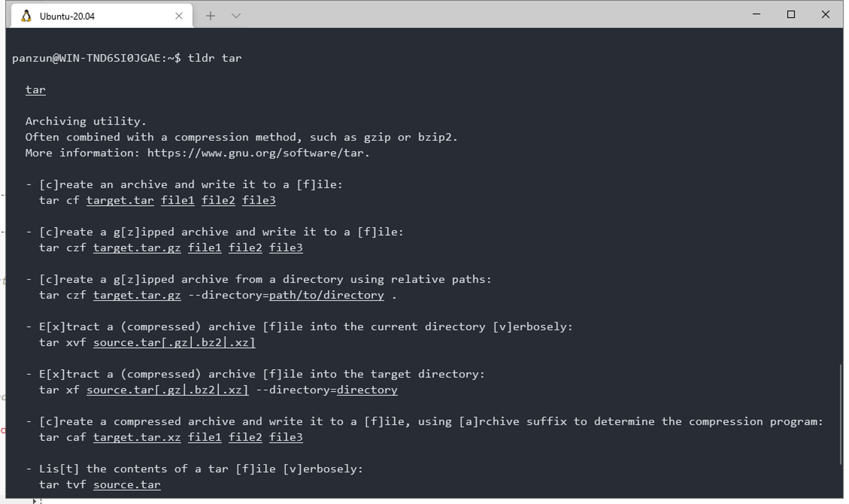This screenshot has height=504, width=849.
Task: Close the Ubuntu-20.04 tab
Action: (x=179, y=16)
